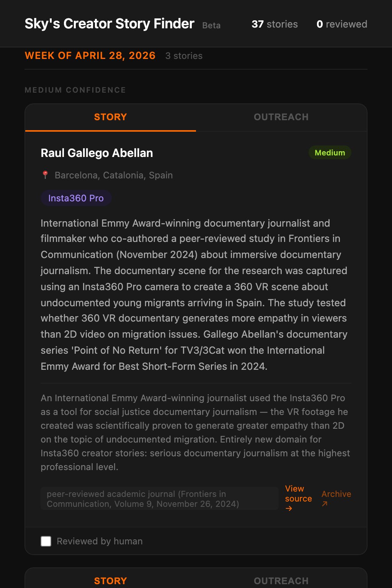Select the STORY tab of first card
This screenshot has width=392, height=588.
point(111,117)
